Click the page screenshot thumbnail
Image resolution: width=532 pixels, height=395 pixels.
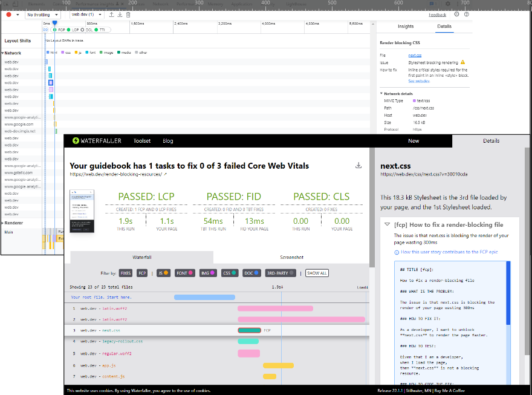82,211
